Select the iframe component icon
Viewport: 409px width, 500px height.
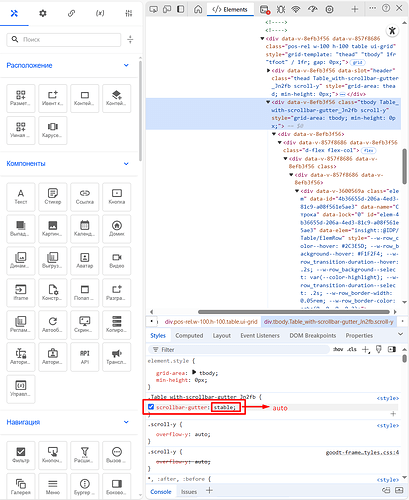[21, 293]
